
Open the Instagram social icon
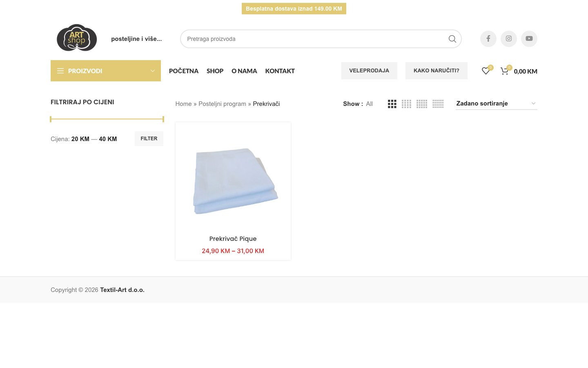point(508,39)
